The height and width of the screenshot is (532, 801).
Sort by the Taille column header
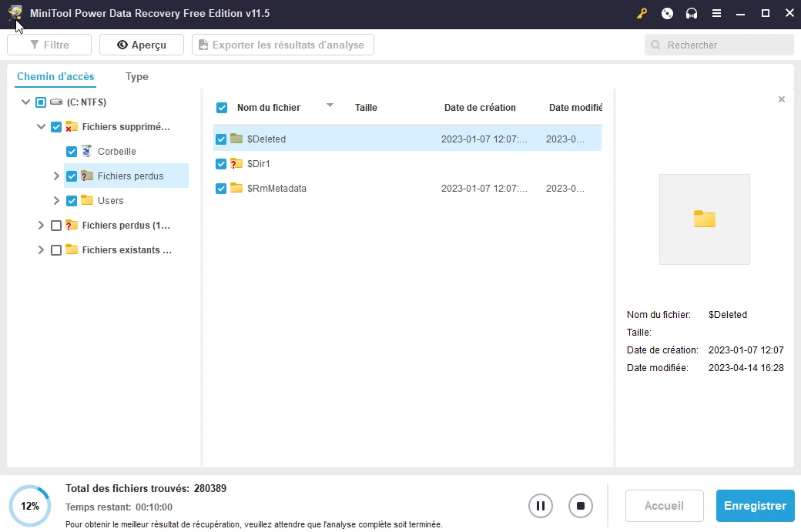click(366, 108)
